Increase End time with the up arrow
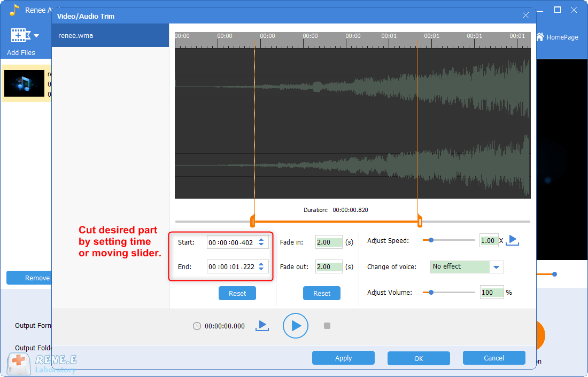 point(261,264)
